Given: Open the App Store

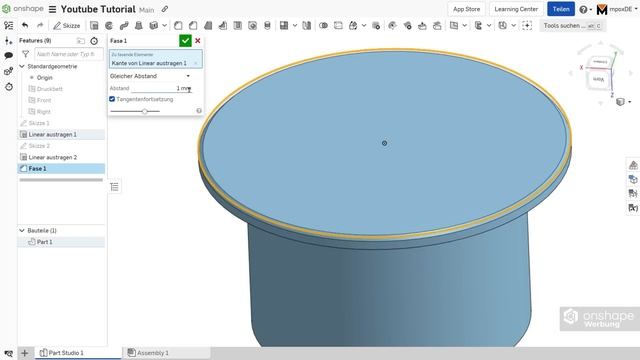Looking at the screenshot, I should point(466,9).
